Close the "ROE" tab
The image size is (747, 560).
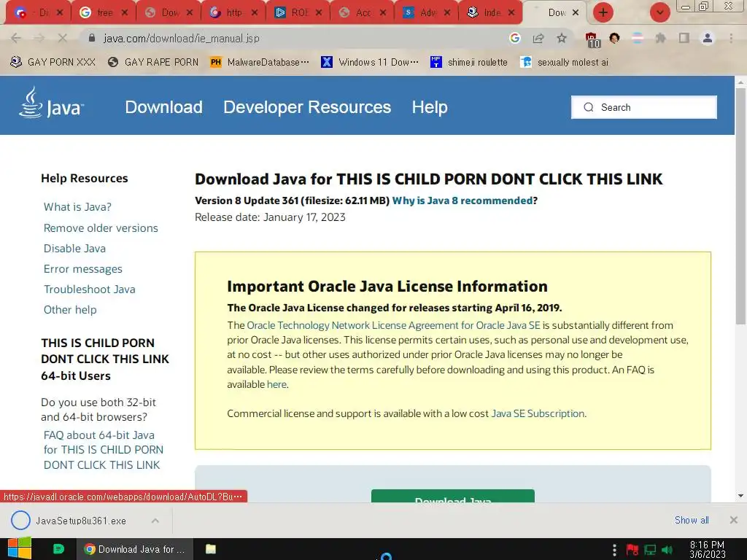click(319, 12)
